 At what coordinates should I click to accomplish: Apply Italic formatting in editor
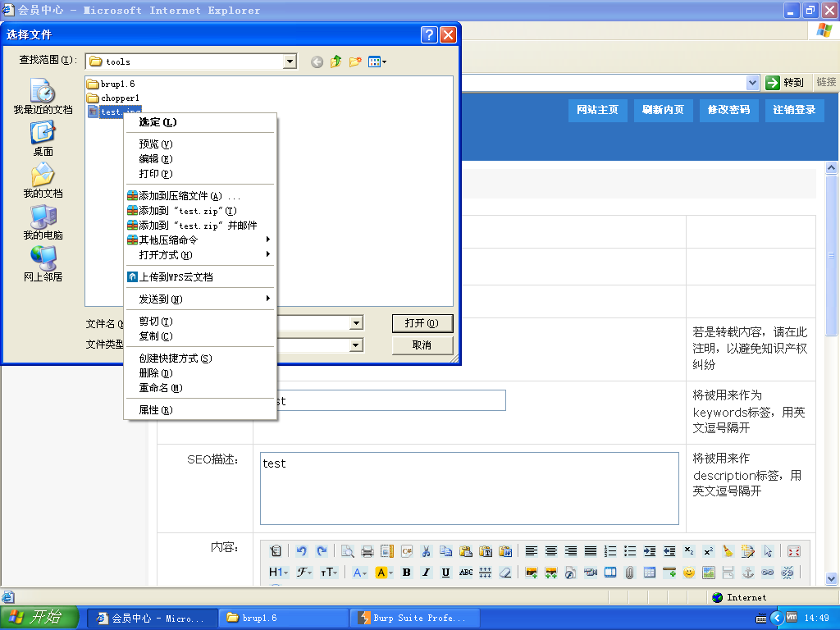pos(426,572)
